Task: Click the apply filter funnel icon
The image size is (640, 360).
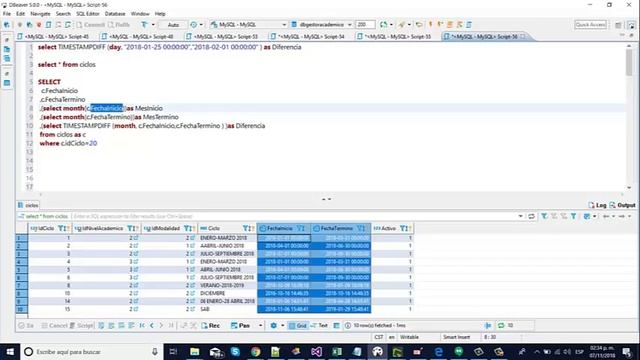Action: [x=544, y=216]
